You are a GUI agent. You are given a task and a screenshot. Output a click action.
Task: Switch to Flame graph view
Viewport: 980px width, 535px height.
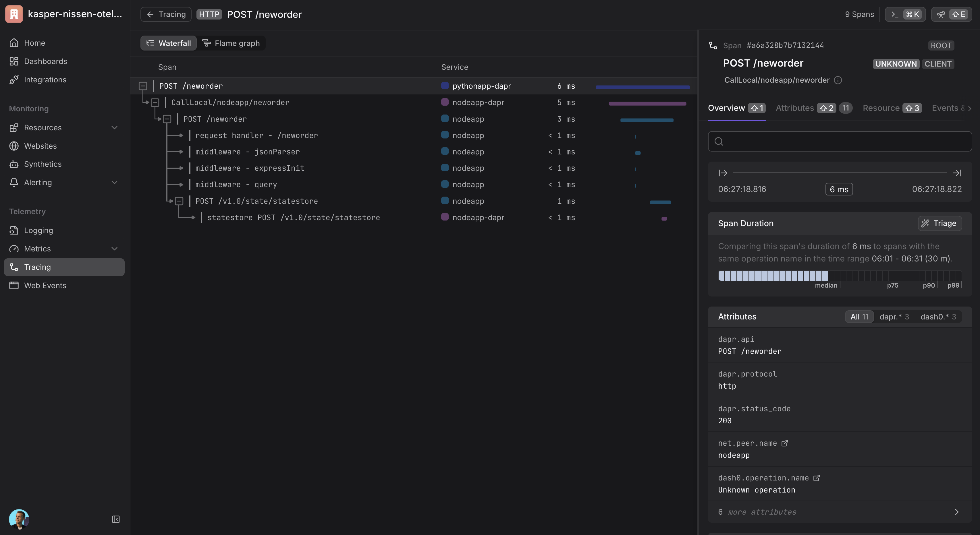[231, 43]
